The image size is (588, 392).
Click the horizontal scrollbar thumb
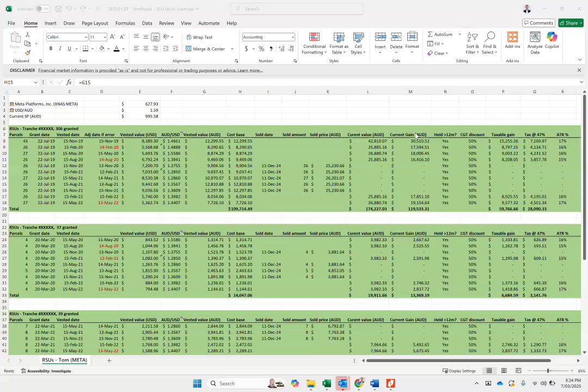pyautogui.click(x=458, y=360)
